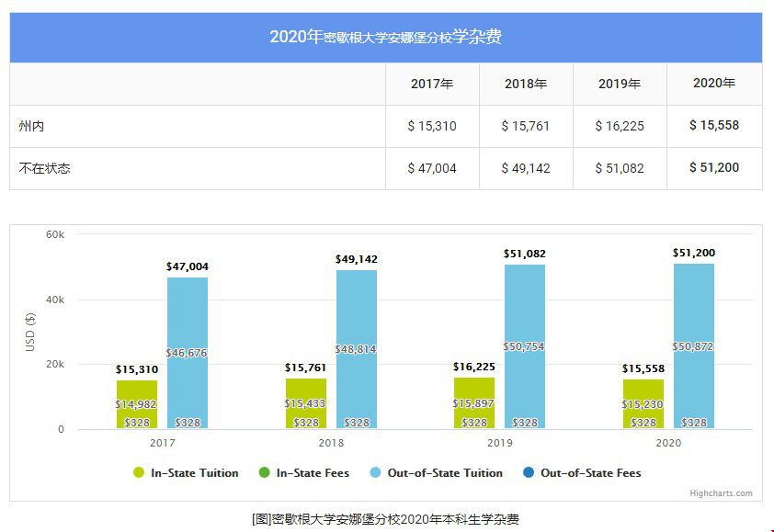Click the $50,754 data label

(524, 346)
